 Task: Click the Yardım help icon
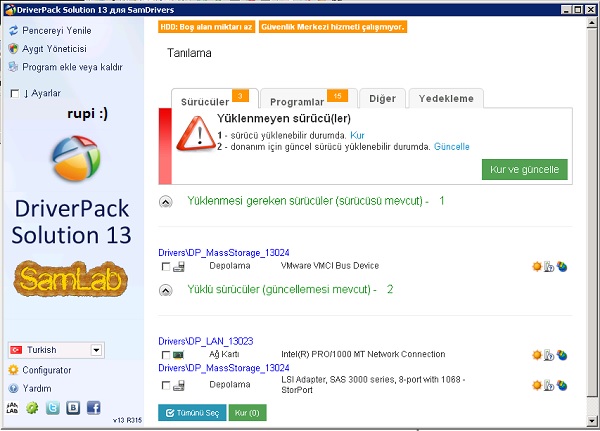click(13, 388)
